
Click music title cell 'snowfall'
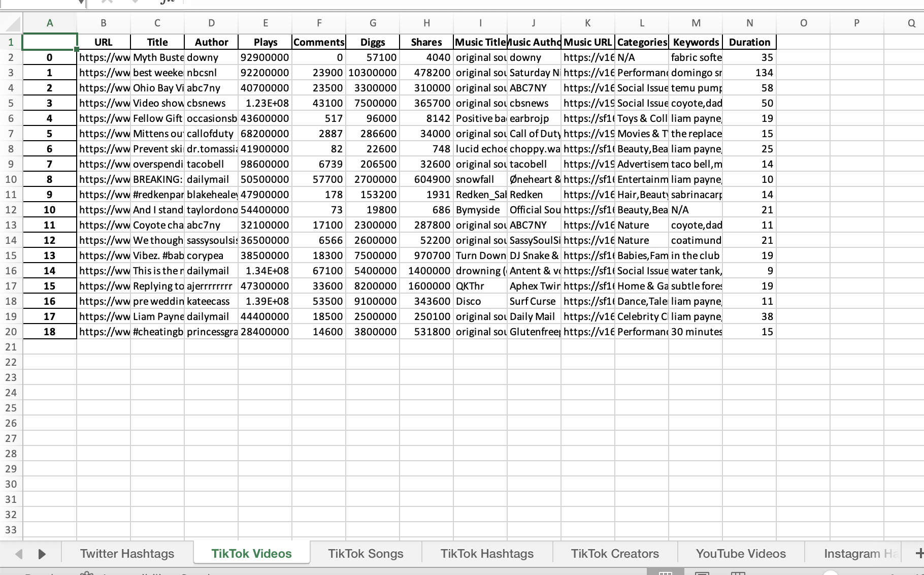pos(480,179)
